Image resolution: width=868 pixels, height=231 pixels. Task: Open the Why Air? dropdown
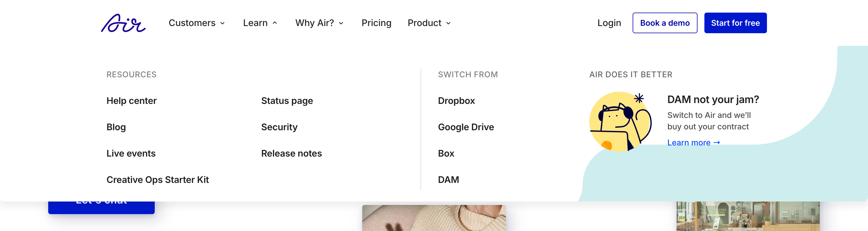(x=319, y=23)
